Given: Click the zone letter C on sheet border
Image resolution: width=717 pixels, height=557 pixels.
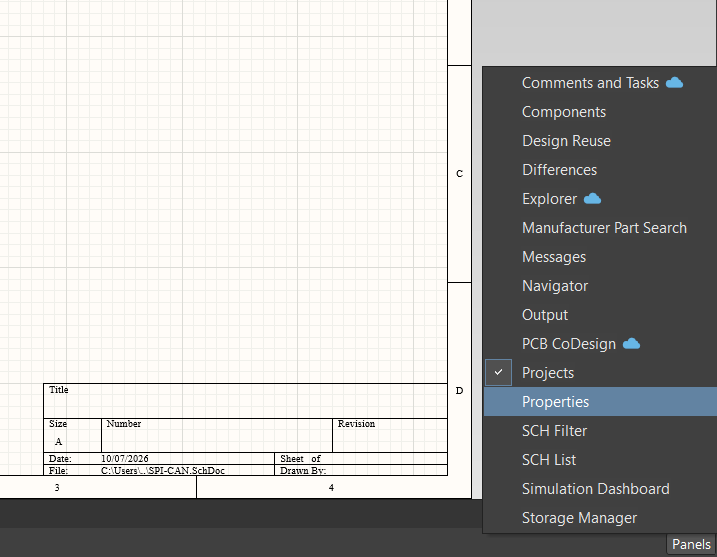Looking at the screenshot, I should [x=460, y=174].
